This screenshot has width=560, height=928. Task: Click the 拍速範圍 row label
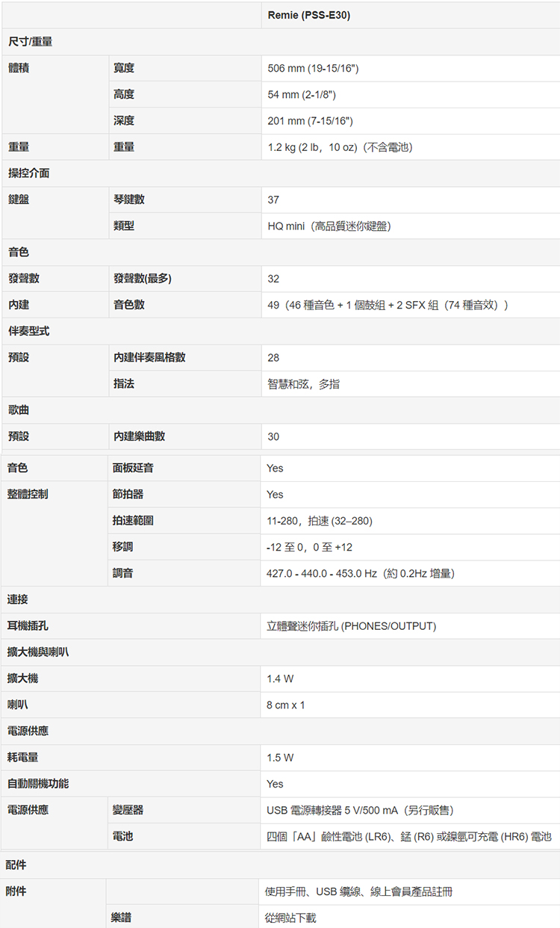133,521
